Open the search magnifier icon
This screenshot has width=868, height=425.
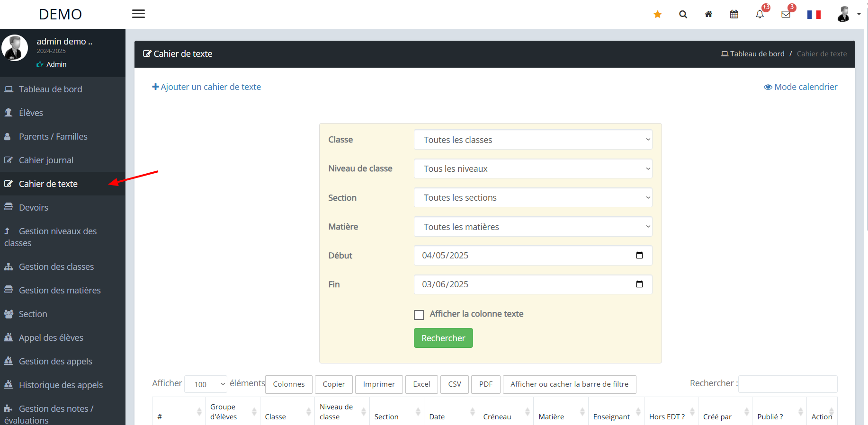[683, 14]
